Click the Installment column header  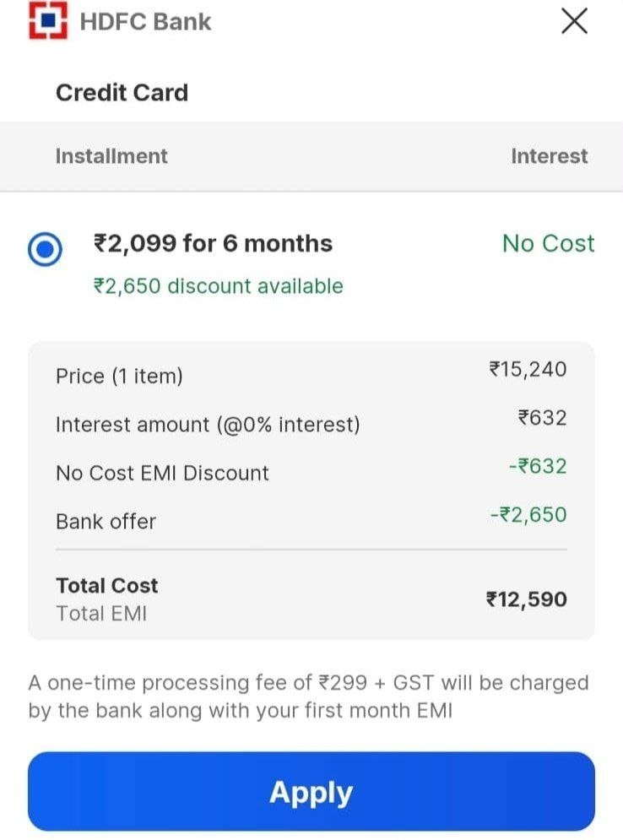click(x=111, y=156)
